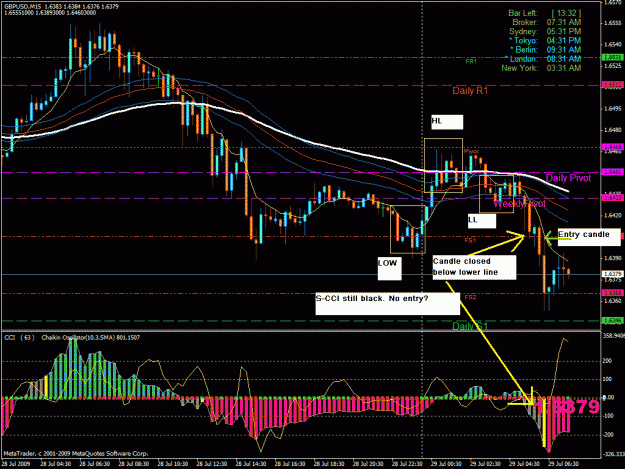
Task: Click the "28 Jul 20:30" time axis label
Action: [368, 464]
